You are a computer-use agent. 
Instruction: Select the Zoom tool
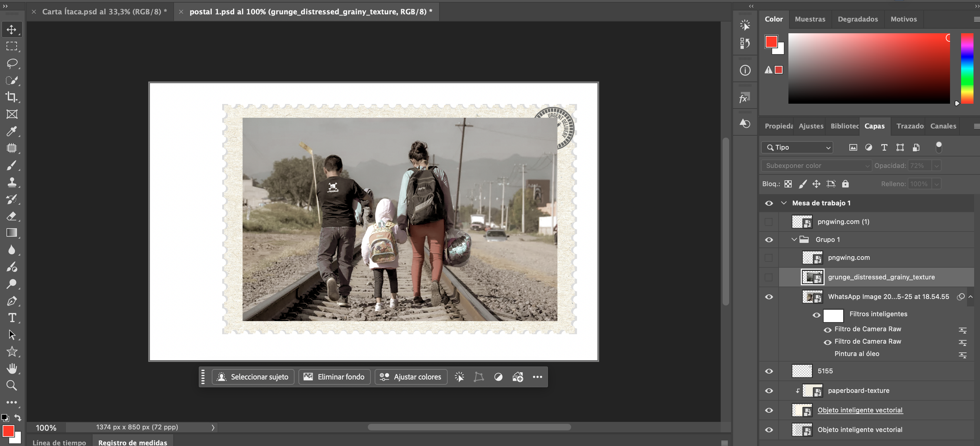[12, 385]
